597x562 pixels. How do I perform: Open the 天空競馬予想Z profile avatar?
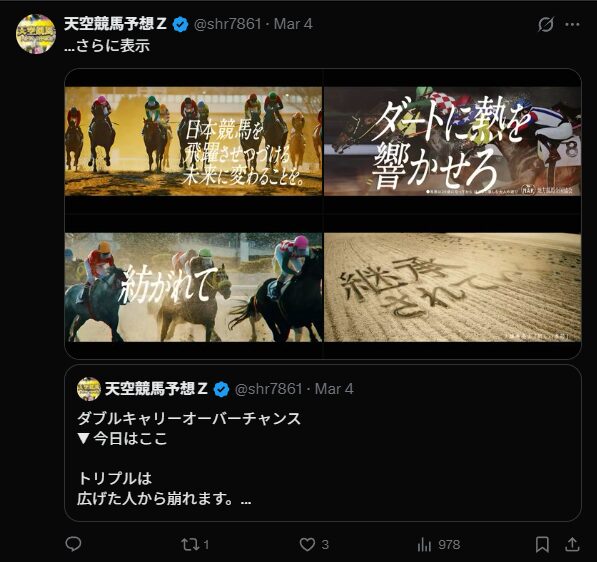tap(36, 34)
